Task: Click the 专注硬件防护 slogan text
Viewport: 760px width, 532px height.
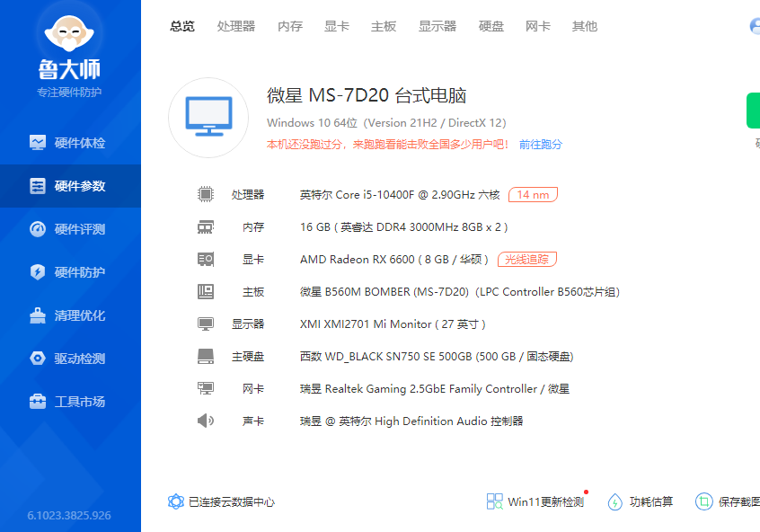Action: pyautogui.click(x=69, y=93)
